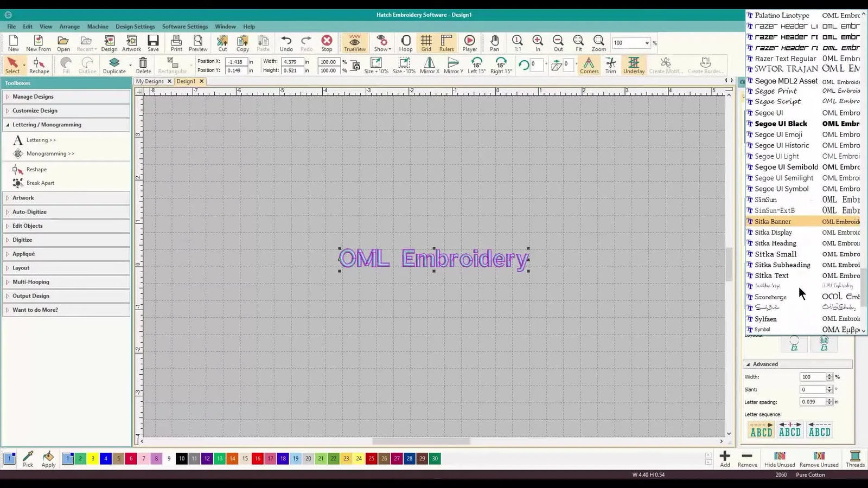Toggle TrueView display mode
This screenshot has width=868, height=488.
[354, 43]
